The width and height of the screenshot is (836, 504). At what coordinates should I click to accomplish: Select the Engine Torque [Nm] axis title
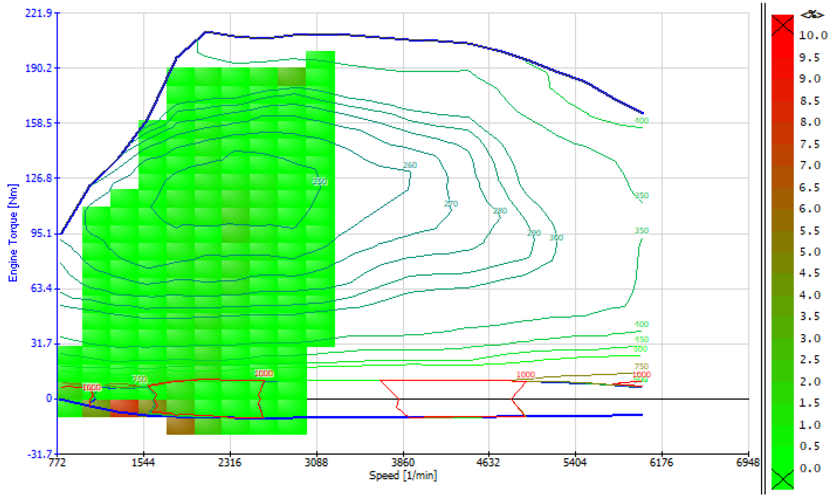pos(13,233)
